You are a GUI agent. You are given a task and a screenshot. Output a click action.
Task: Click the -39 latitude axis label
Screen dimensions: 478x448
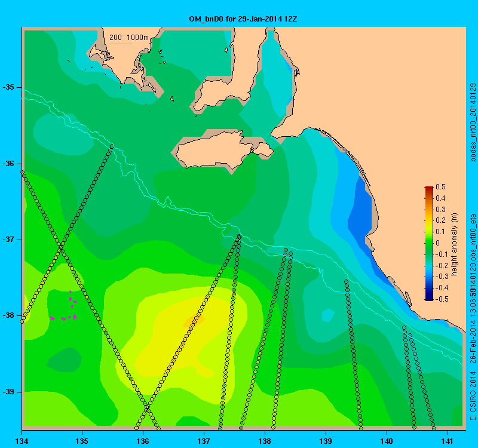coord(8,392)
